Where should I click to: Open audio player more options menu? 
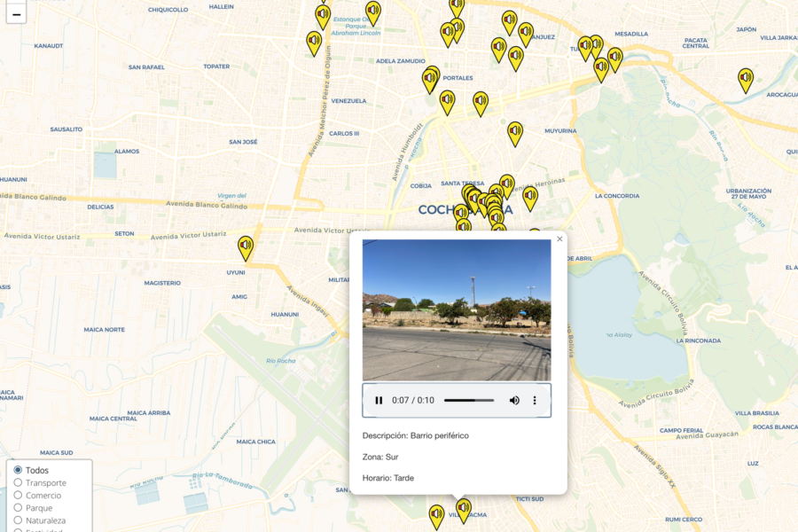click(535, 400)
